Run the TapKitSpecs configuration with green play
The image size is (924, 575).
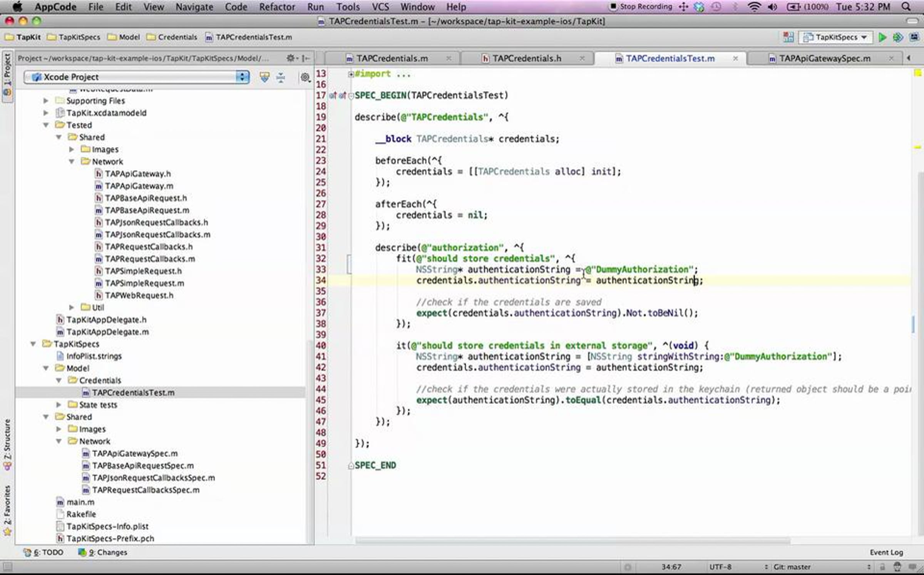click(882, 37)
